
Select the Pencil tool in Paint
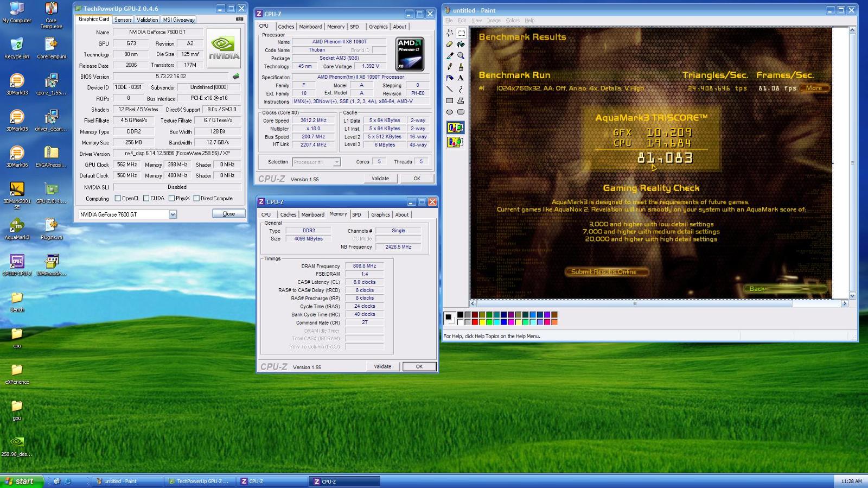pyautogui.click(x=450, y=66)
